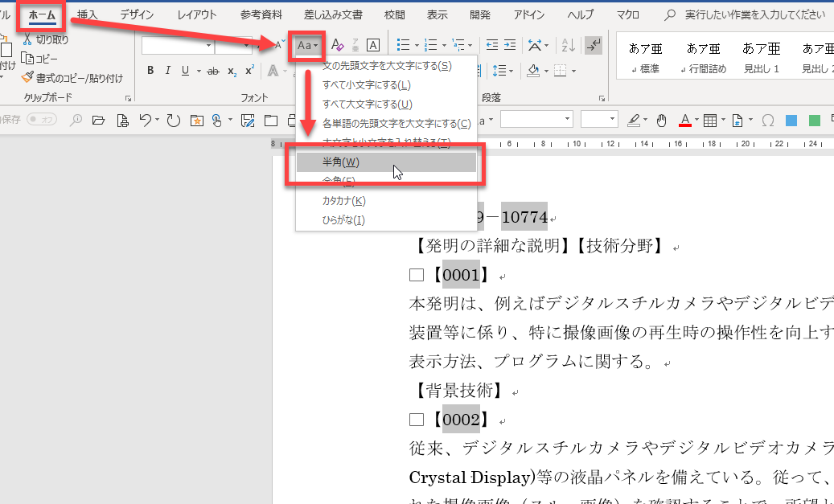Viewport: 834px width, 504px height.
Task: Toggle show paragraph marks button
Action: [x=594, y=46]
